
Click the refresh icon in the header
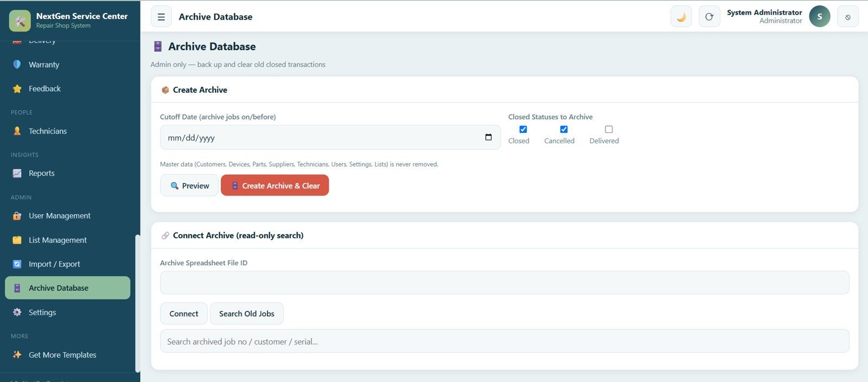point(709,17)
